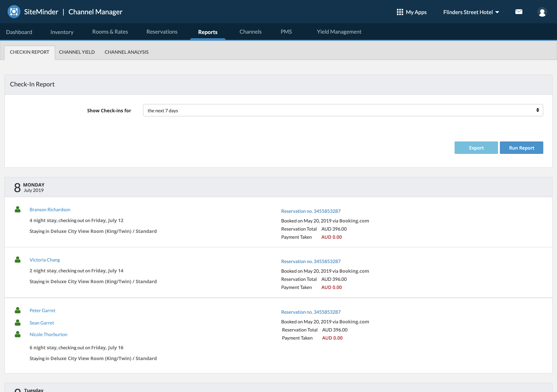Image resolution: width=557 pixels, height=392 pixels.
Task: Open the user profile avatar icon
Action: (x=542, y=12)
